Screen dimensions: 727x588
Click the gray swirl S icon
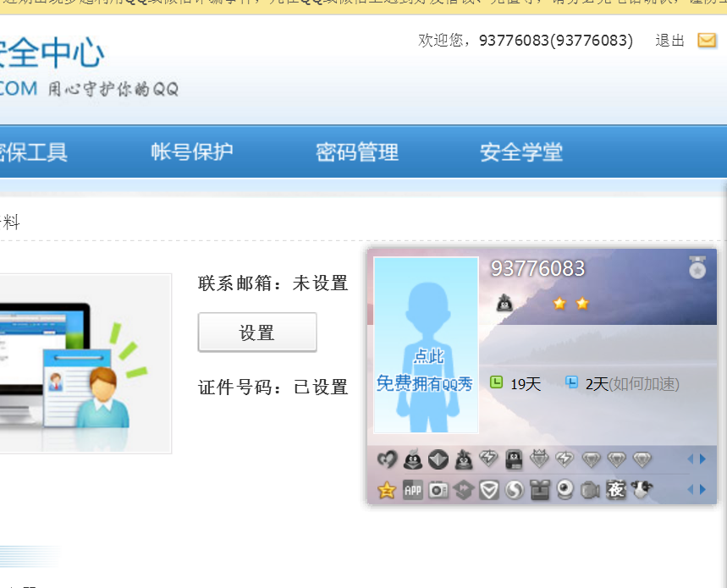(514, 490)
